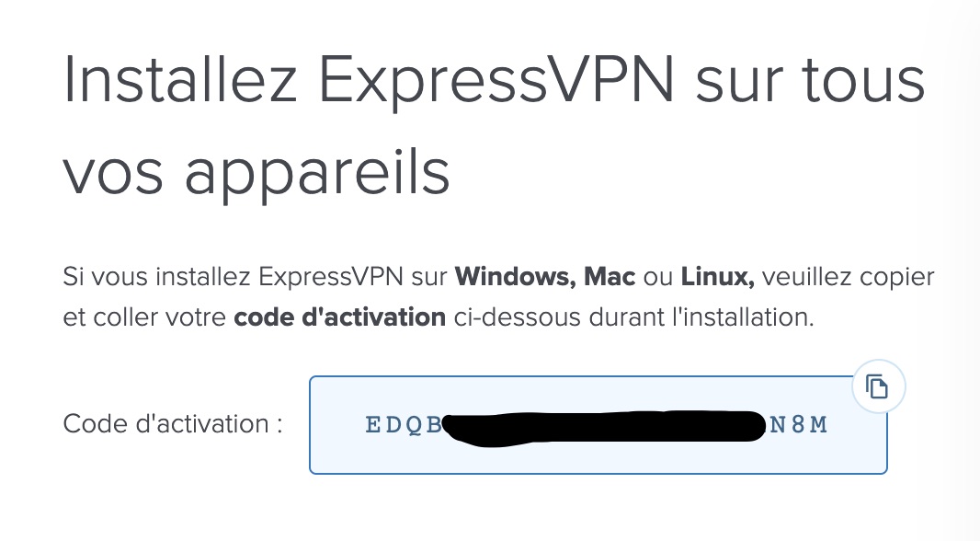Click the bold 'code d'activation' phrase

pos(339,317)
